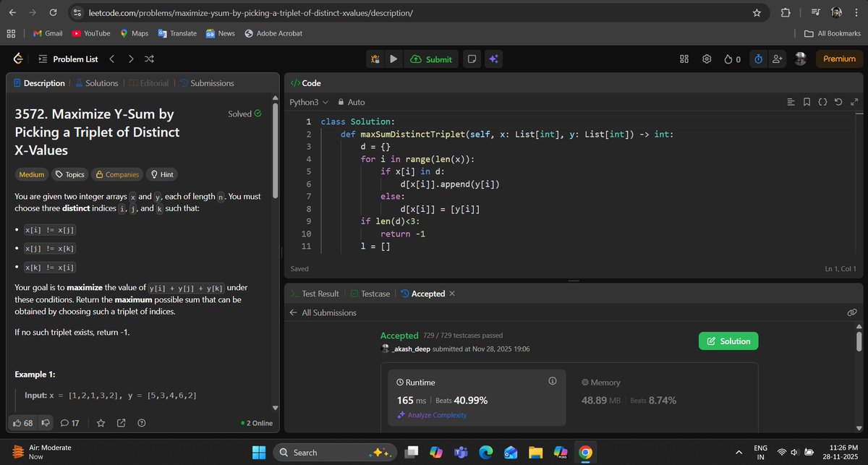The image size is (868, 465).
Task: Open the Problem List panel
Action: [67, 59]
